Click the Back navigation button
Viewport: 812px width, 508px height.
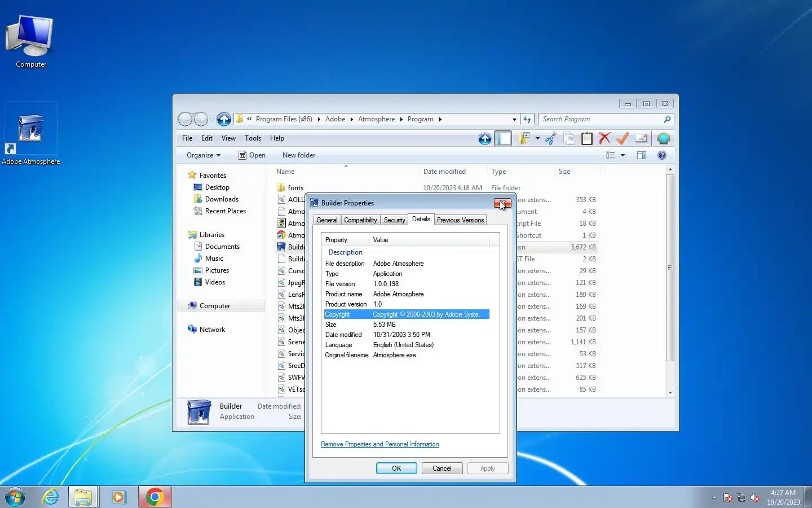(x=185, y=119)
